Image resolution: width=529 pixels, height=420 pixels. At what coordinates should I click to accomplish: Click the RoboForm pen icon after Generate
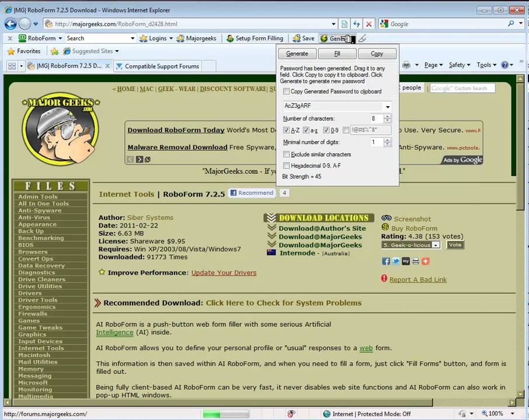tap(363, 38)
